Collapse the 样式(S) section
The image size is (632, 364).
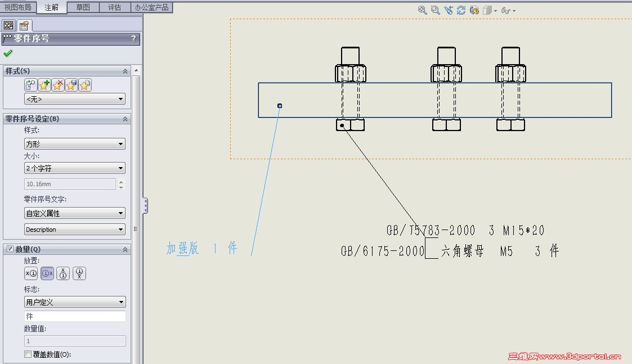point(125,71)
